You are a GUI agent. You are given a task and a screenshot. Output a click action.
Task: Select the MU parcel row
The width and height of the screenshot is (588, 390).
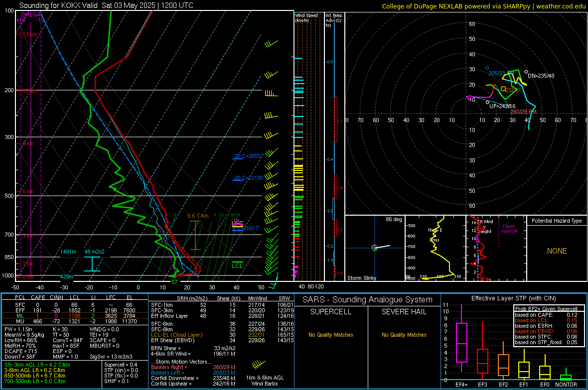(x=74, y=321)
